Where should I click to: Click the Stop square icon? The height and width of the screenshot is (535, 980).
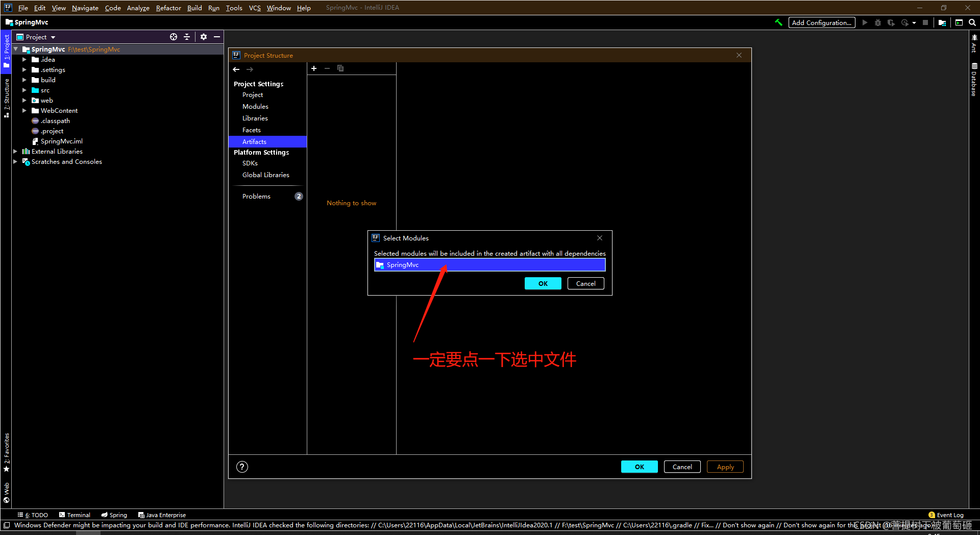925,22
